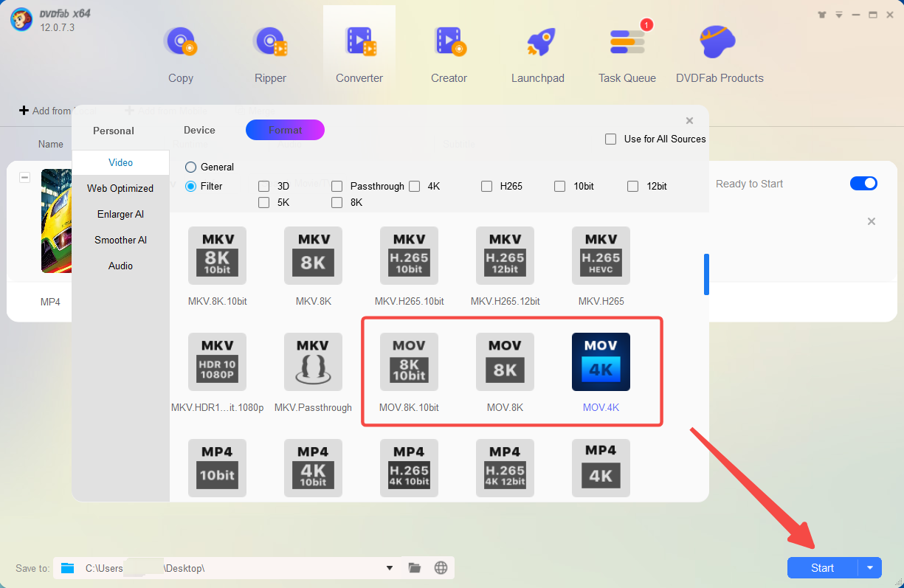Switch to the Personal tab
The width and height of the screenshot is (904, 588).
click(114, 131)
